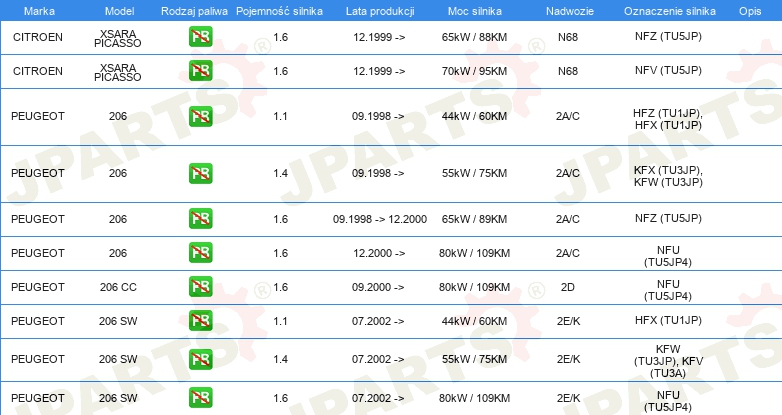The image size is (782, 415).
Task: Click the Rodzaj paliwa column header
Action: click(x=194, y=11)
